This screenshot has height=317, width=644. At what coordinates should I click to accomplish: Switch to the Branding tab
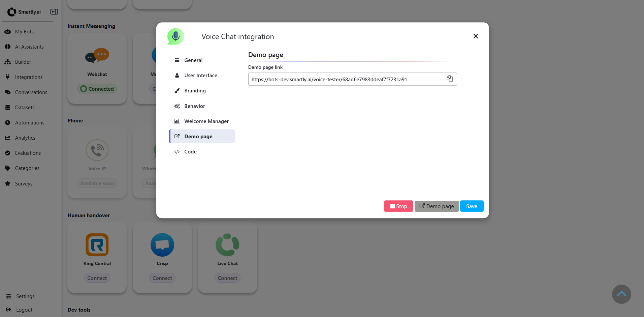(x=195, y=90)
